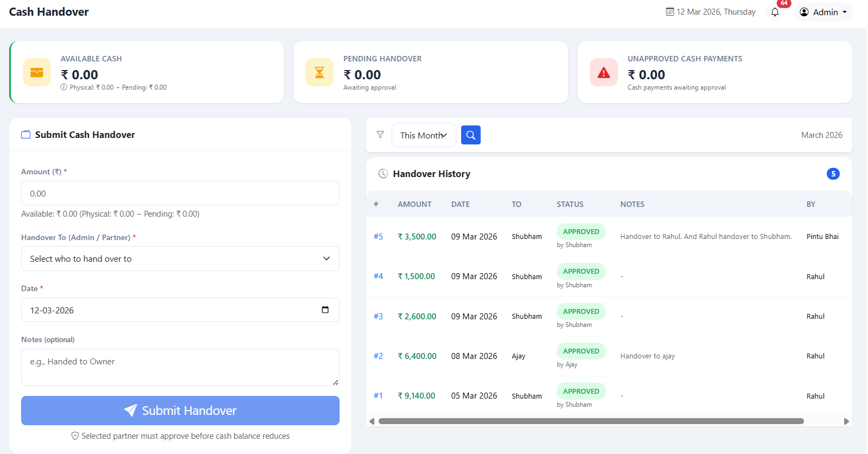The image size is (868, 454).
Task: Click the STATUS column header
Action: click(570, 204)
